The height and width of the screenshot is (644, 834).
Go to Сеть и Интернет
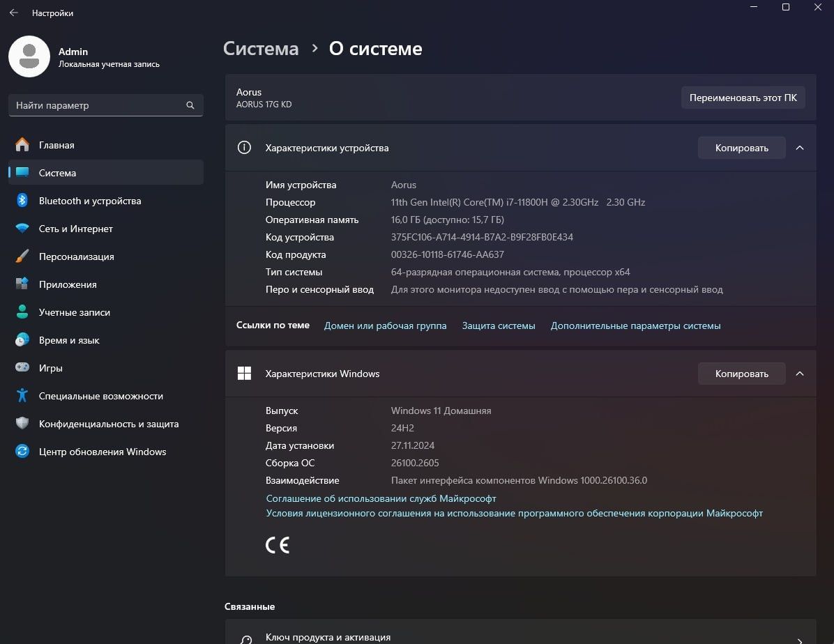pyautogui.click(x=106, y=228)
